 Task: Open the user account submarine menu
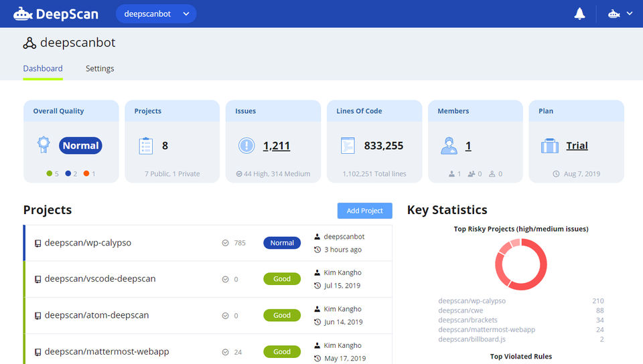click(620, 14)
